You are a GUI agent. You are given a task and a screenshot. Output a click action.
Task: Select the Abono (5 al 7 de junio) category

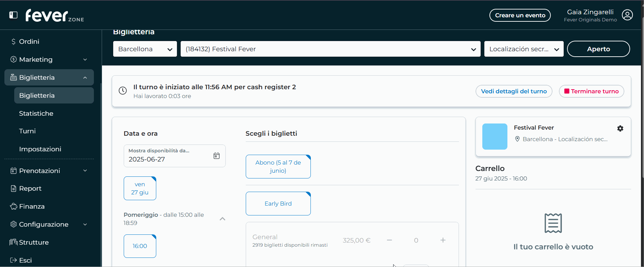pyautogui.click(x=278, y=167)
